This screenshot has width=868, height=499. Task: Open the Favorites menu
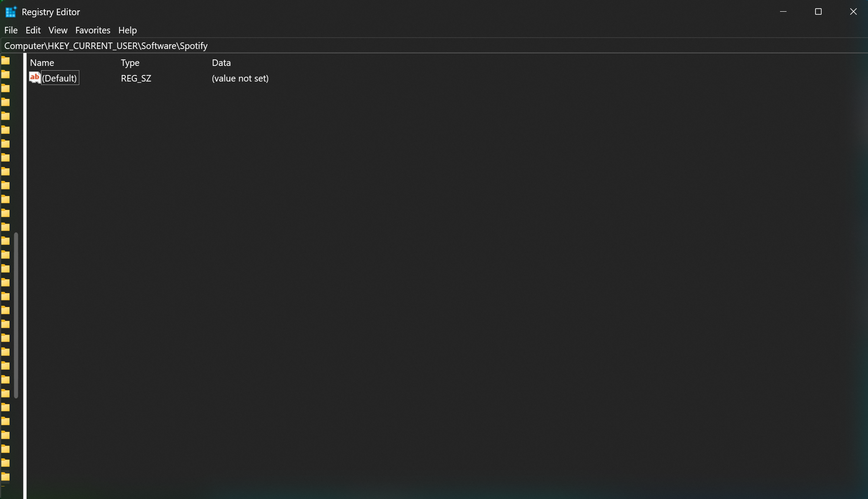(x=93, y=30)
